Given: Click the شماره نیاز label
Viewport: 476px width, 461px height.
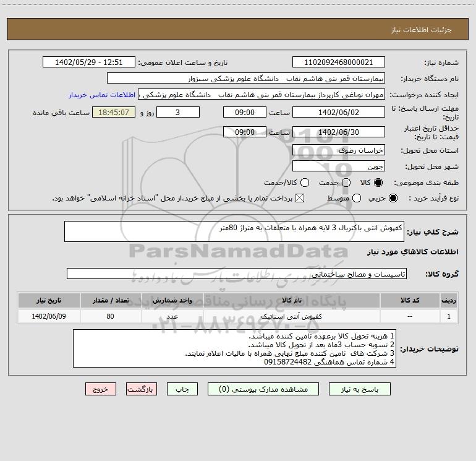Looking at the screenshot, I should click(x=441, y=62).
